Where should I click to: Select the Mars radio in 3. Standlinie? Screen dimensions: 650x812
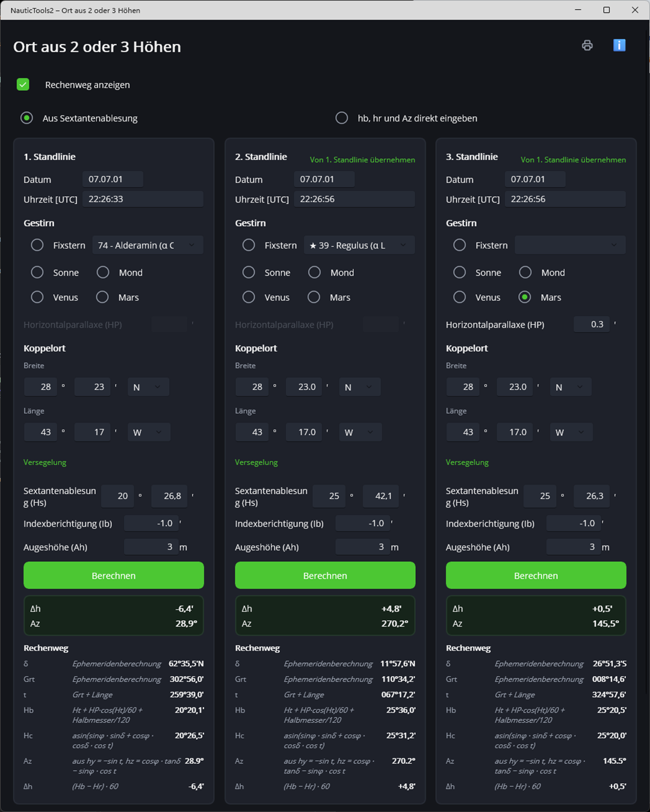[525, 297]
